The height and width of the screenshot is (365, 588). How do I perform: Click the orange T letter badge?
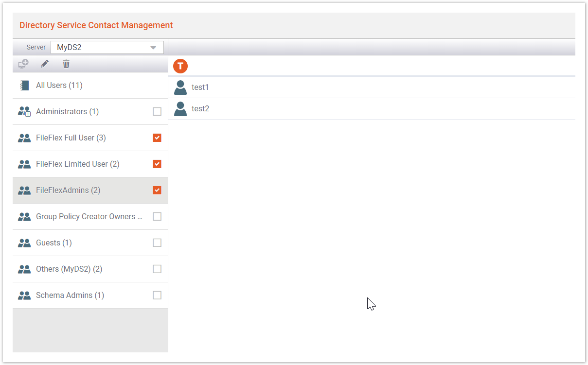pos(180,66)
